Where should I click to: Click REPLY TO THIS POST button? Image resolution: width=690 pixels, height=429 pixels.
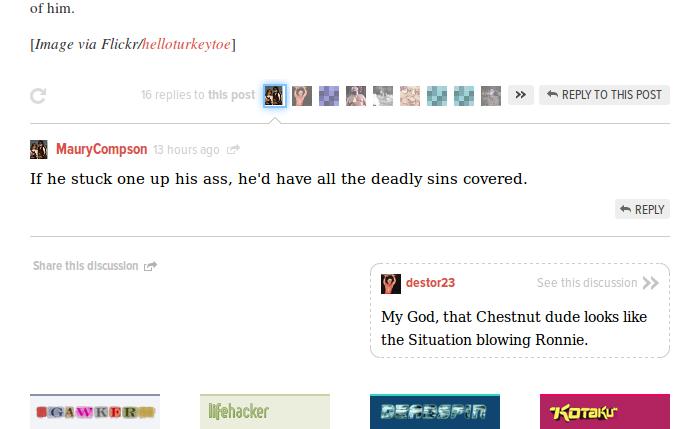point(604,95)
